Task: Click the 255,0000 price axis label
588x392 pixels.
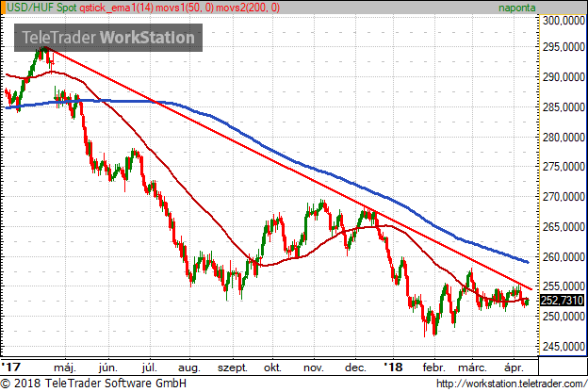Action: (564, 286)
